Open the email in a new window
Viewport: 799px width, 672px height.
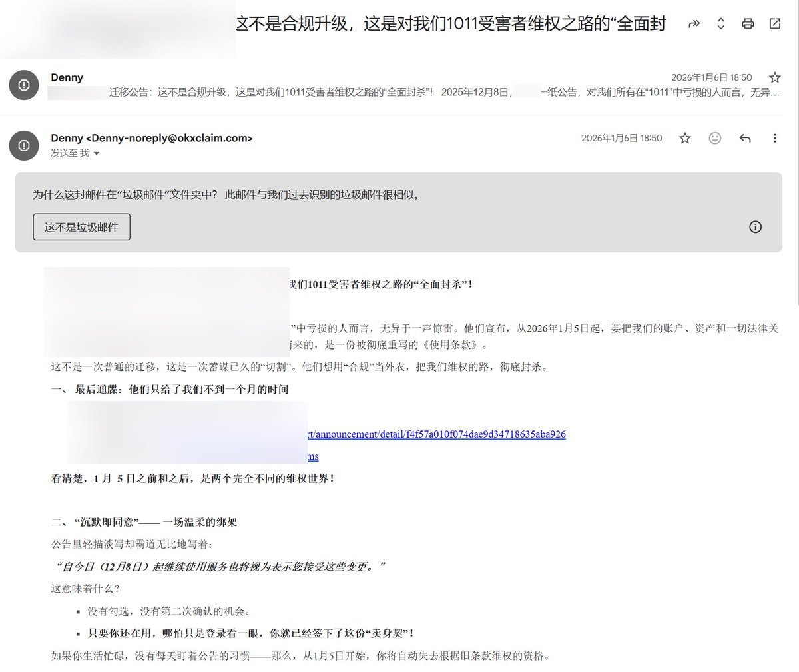pyautogui.click(x=774, y=23)
